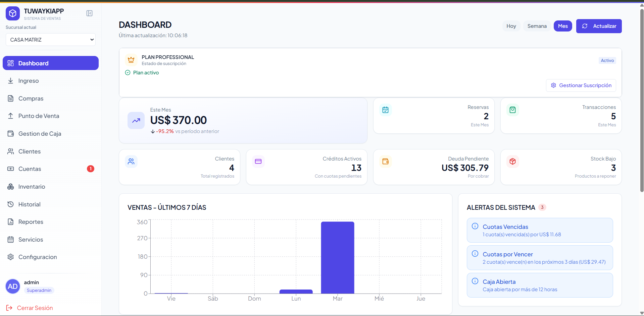
Task: Switch period filter to Semana
Action: tap(537, 26)
